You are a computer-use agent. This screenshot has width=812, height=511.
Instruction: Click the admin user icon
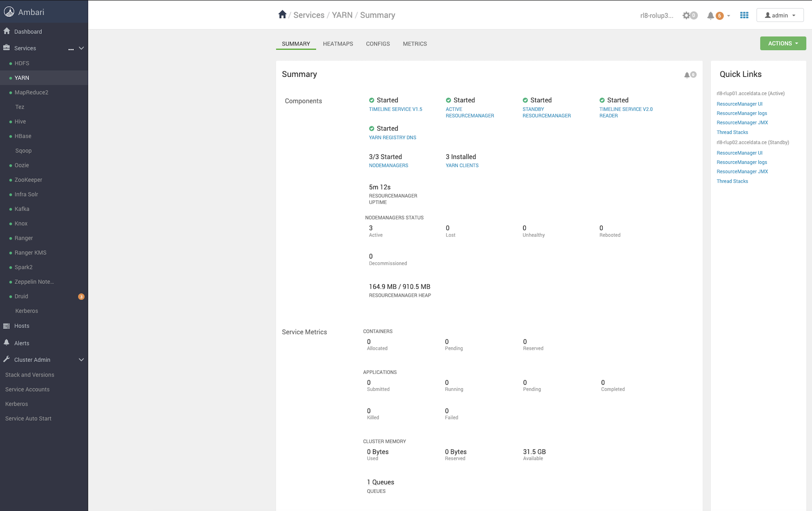pyautogui.click(x=767, y=15)
